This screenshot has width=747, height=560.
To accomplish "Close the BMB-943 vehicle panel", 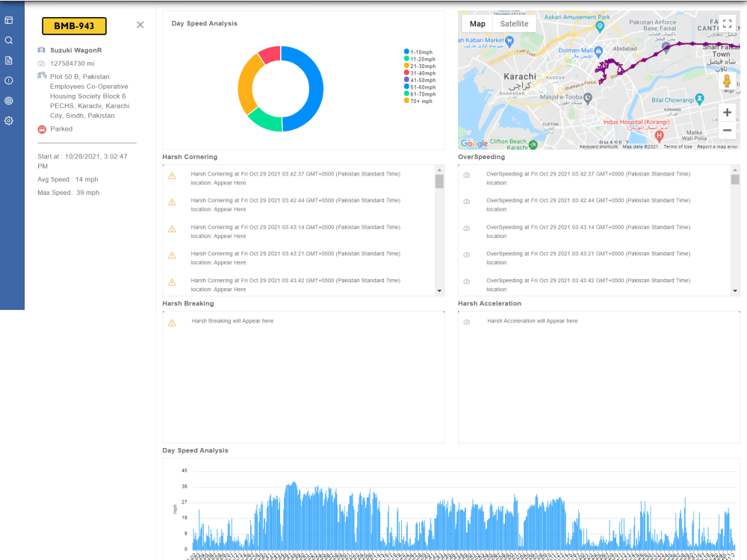I will (x=140, y=25).
